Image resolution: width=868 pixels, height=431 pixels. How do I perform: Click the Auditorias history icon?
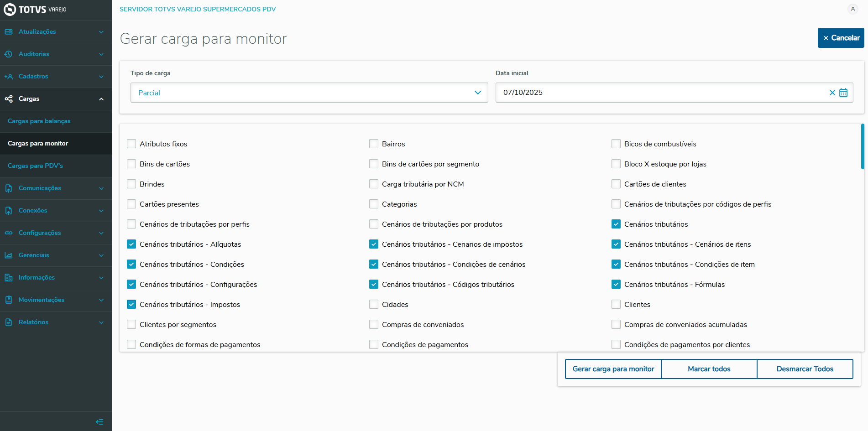[9, 54]
